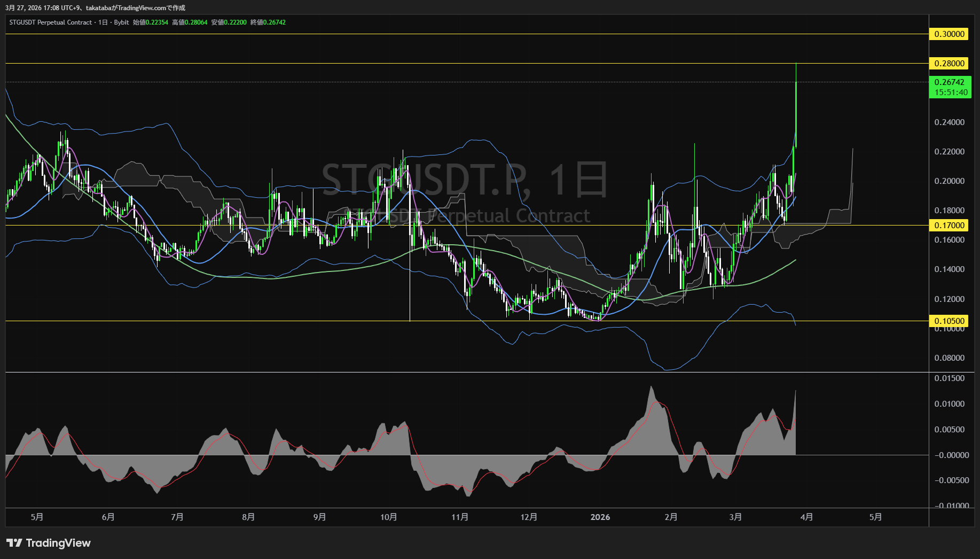Click the 0.20000 tick on price axis

click(x=949, y=181)
